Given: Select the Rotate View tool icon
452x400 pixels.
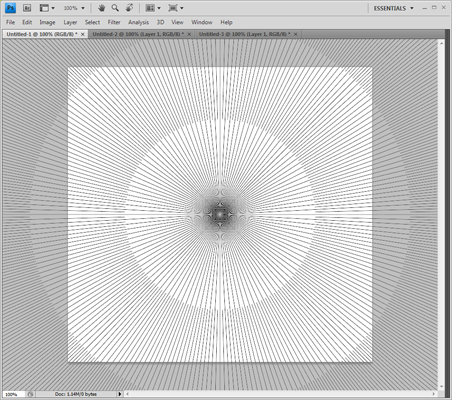Looking at the screenshot, I should 129,8.
